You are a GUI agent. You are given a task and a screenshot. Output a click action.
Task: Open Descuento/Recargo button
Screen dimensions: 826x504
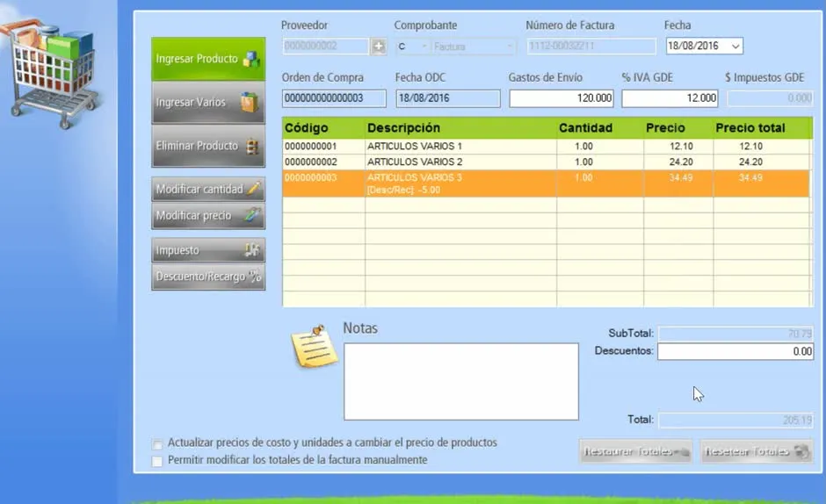click(208, 277)
